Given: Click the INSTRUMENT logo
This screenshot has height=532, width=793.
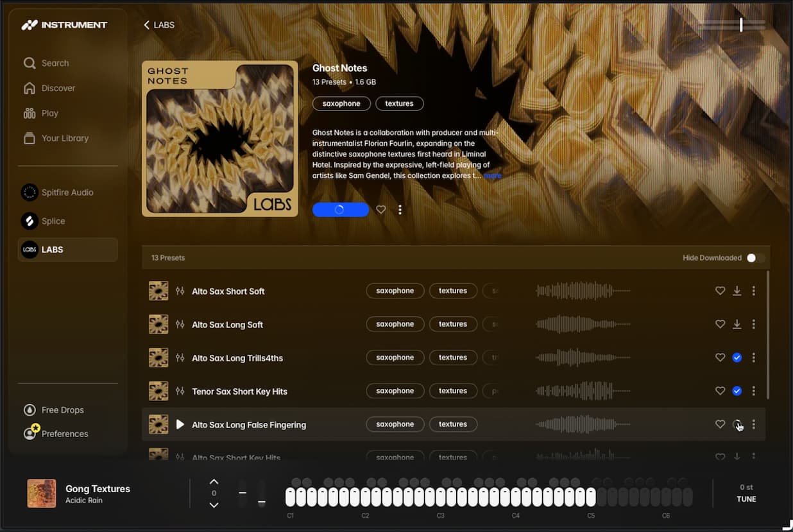Looking at the screenshot, I should pos(64,25).
